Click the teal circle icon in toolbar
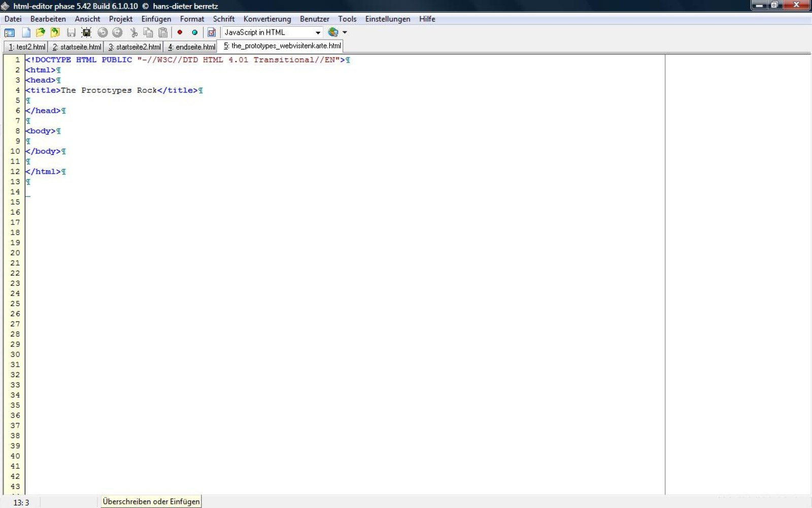 (x=194, y=32)
